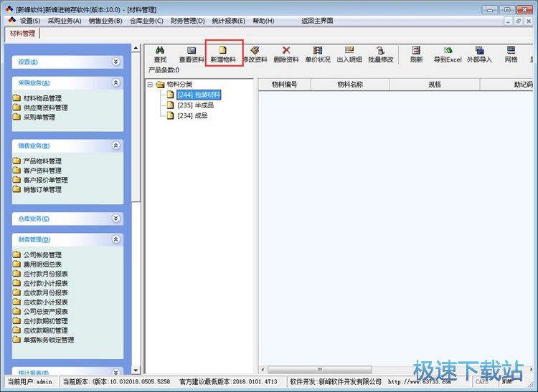The height and width of the screenshot is (392, 538).
Task: Open 应收款小计报表 in the sidebar
Action: coord(40,302)
